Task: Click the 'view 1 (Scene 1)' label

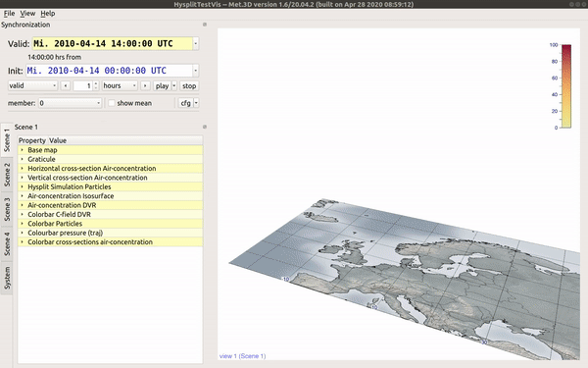Action: pos(243,356)
